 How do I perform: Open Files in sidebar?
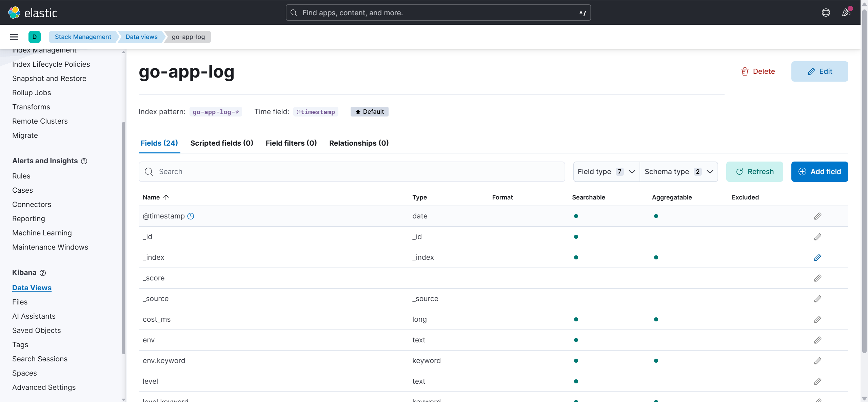(20, 302)
